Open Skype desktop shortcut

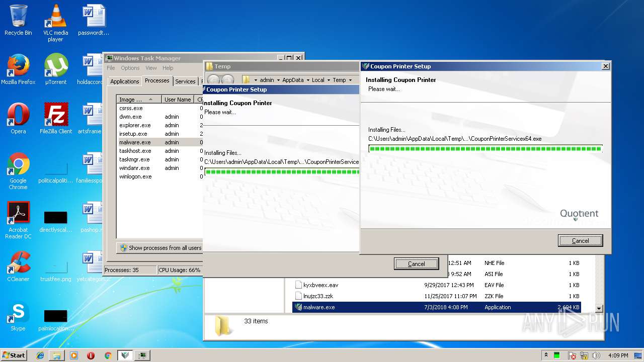click(x=18, y=316)
